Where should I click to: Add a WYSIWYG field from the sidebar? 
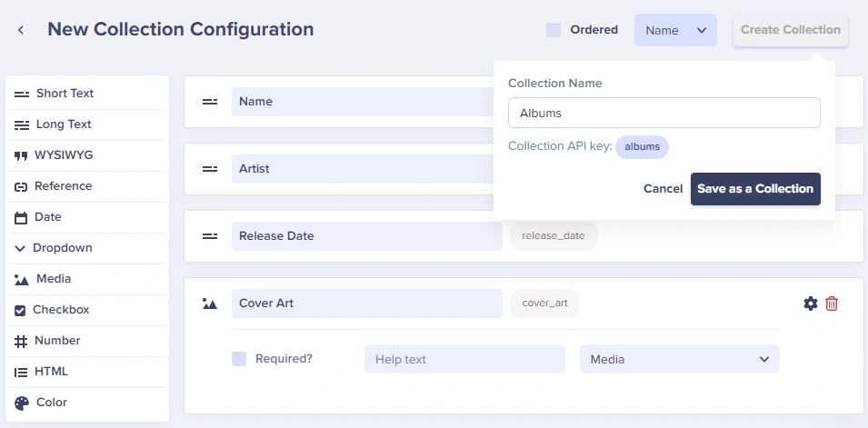pyautogui.click(x=87, y=155)
